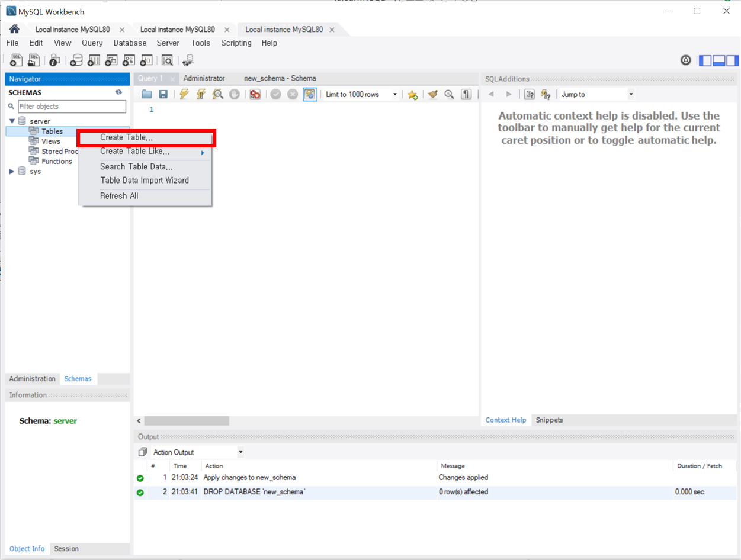This screenshot has width=741, height=560.
Task: Collapse the server schema node
Action: tap(12, 121)
